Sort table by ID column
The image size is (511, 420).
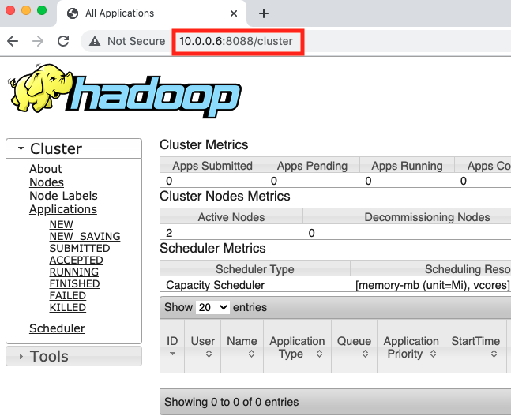172,347
